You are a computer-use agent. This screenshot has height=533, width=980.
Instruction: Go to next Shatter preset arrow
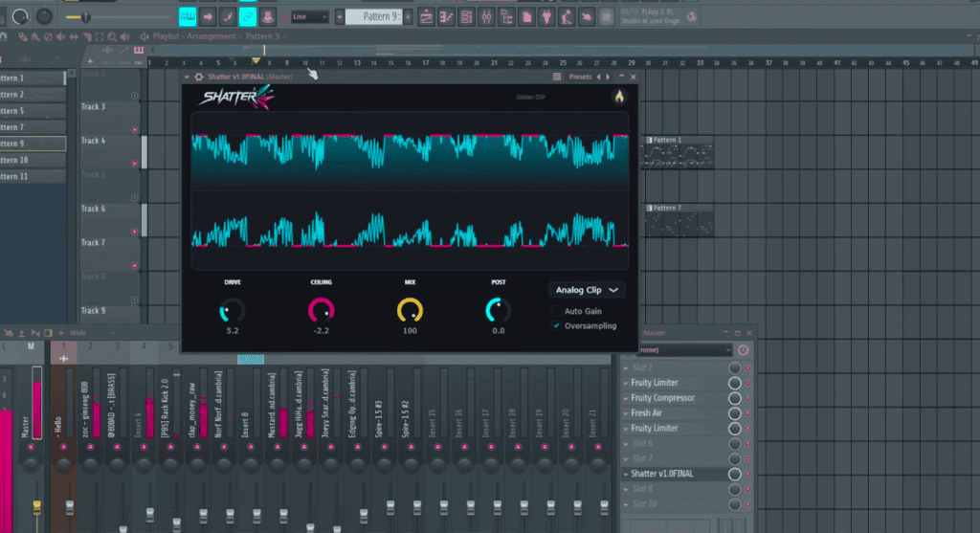tap(608, 77)
